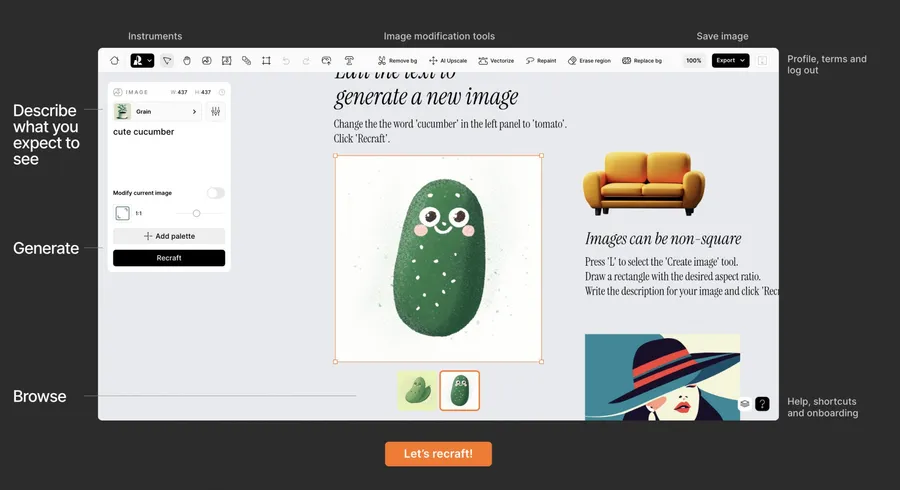Screen dimensions: 900x490
Task: Adjust the aspect ratio slider handle
Action: [196, 213]
